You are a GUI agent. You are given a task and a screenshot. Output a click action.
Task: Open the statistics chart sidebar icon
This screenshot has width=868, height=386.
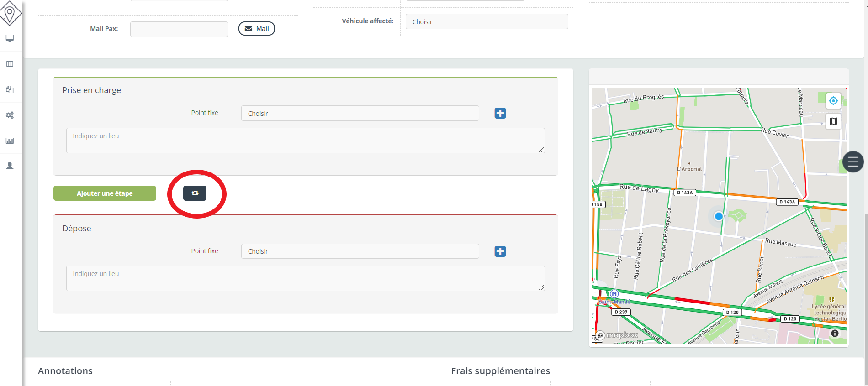tap(10, 141)
